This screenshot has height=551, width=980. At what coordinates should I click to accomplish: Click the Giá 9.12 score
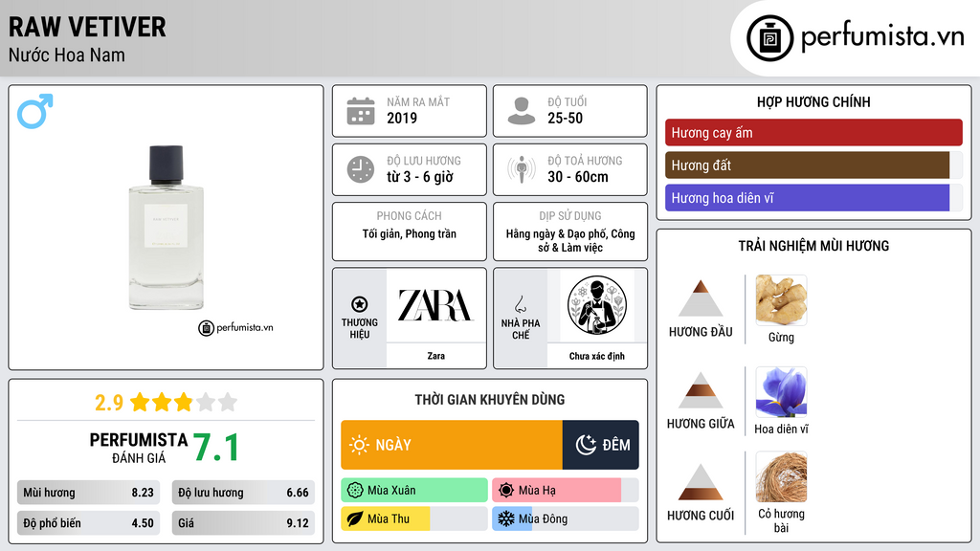243,523
